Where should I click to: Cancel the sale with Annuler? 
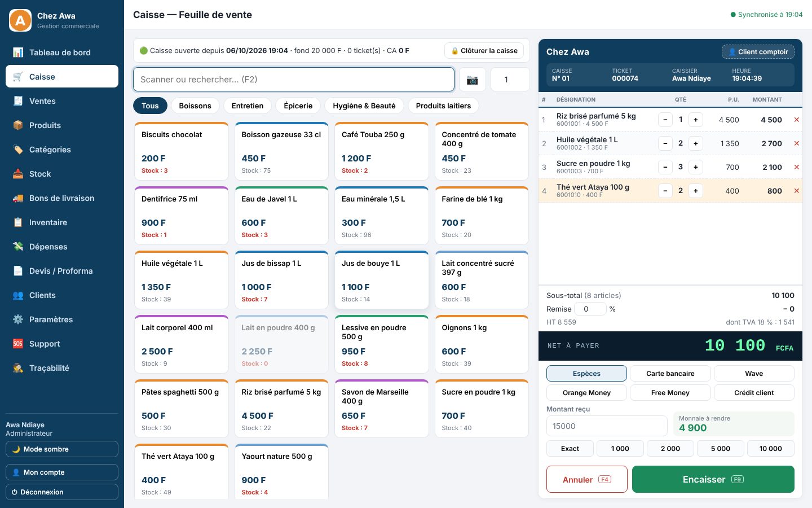click(x=587, y=479)
